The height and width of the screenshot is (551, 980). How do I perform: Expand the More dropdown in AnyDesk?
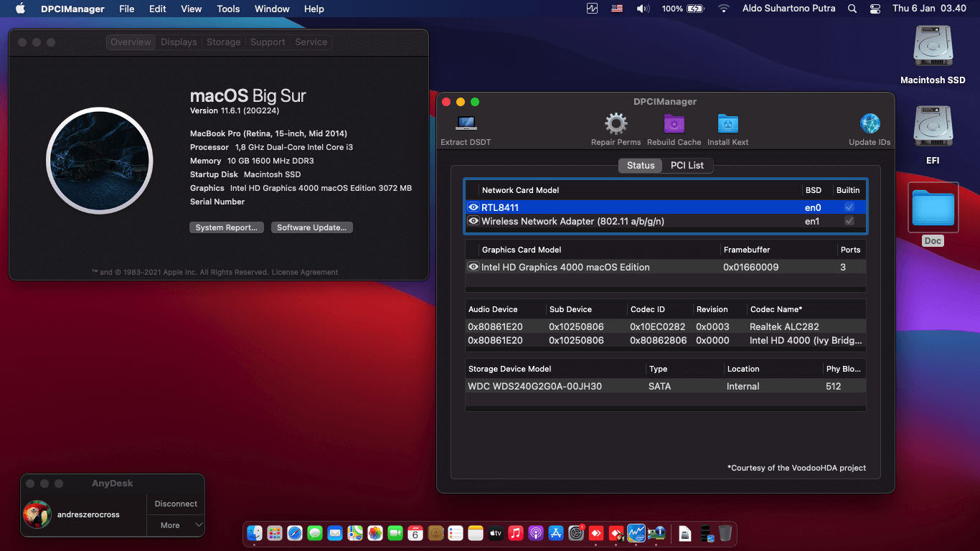coord(176,525)
